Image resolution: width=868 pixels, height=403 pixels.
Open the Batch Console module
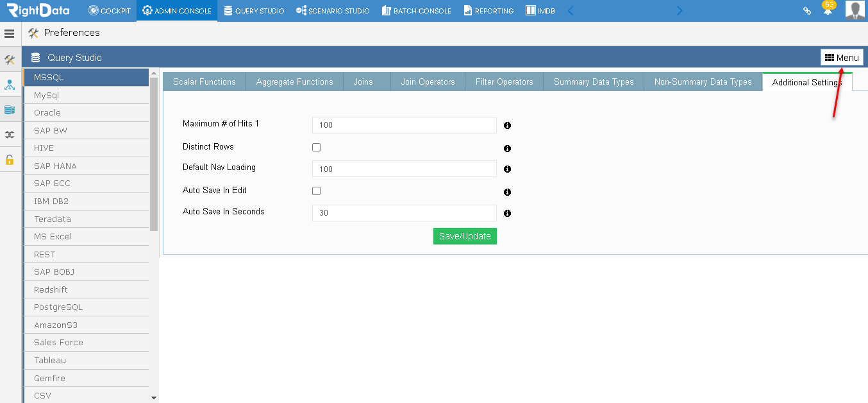click(416, 11)
